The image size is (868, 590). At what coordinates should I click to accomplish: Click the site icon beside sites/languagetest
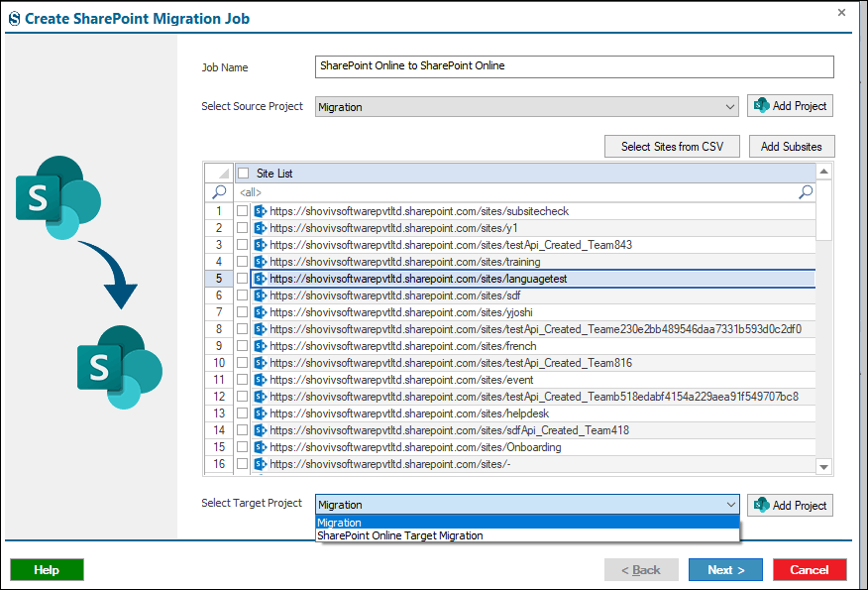(x=261, y=279)
